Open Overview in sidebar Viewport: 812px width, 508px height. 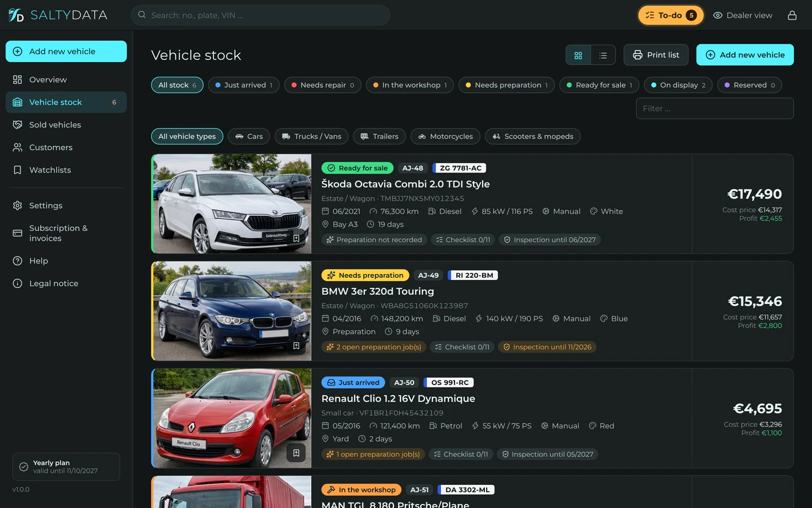point(66,80)
